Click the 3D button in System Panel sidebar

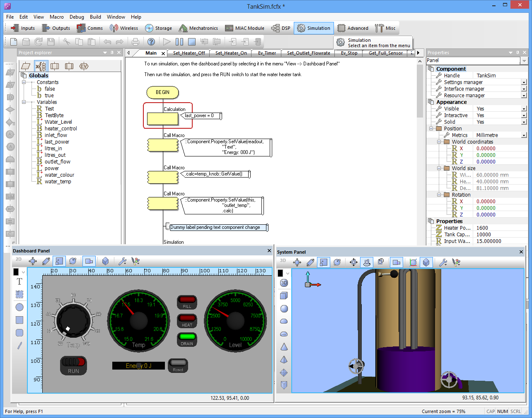(x=284, y=283)
